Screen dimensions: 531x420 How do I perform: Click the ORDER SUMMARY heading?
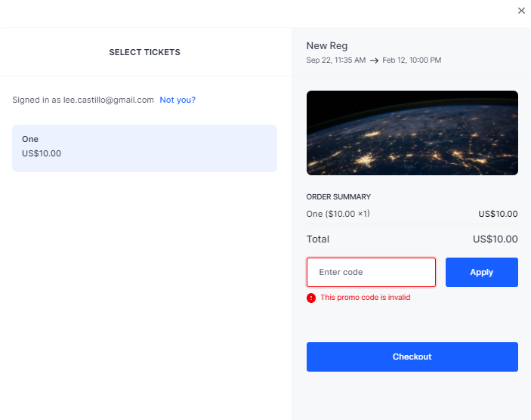click(338, 197)
